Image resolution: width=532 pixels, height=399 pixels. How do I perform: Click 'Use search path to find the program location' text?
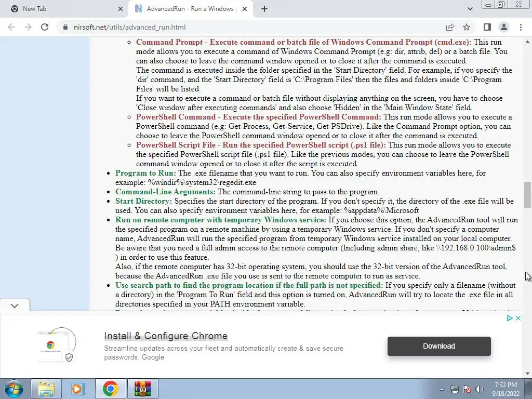(x=249, y=285)
